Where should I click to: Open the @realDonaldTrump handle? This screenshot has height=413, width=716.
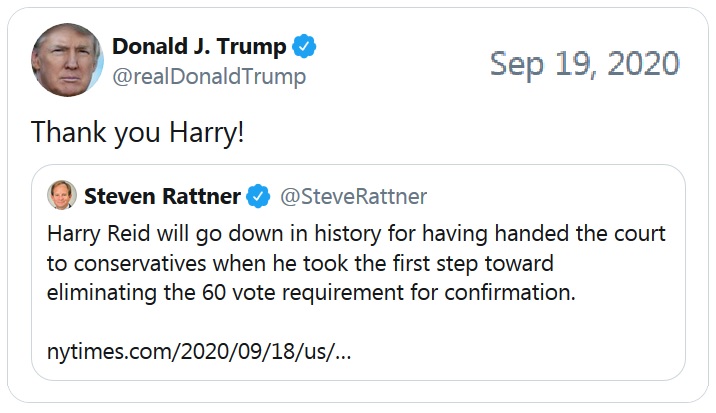point(209,76)
